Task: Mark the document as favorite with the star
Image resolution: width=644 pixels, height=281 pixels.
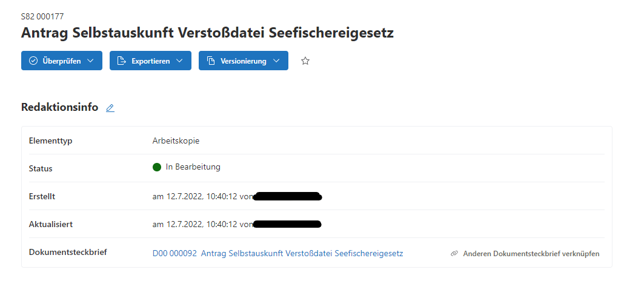Action: point(305,61)
